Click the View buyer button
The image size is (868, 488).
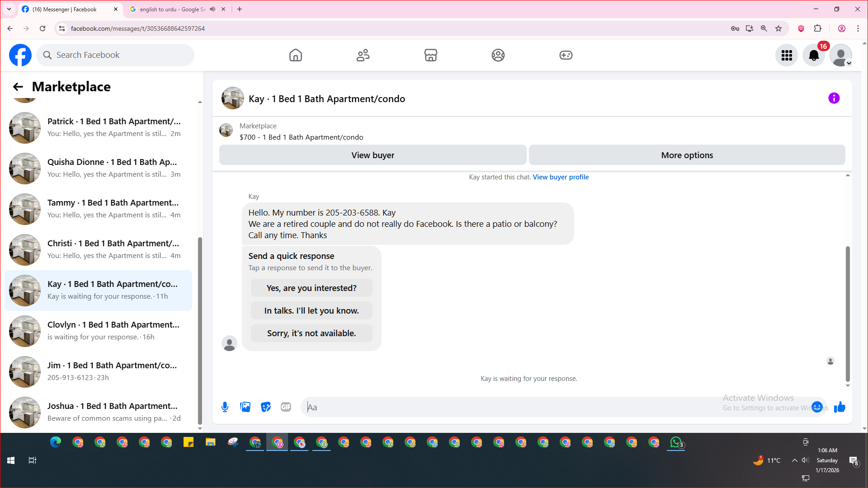click(373, 155)
